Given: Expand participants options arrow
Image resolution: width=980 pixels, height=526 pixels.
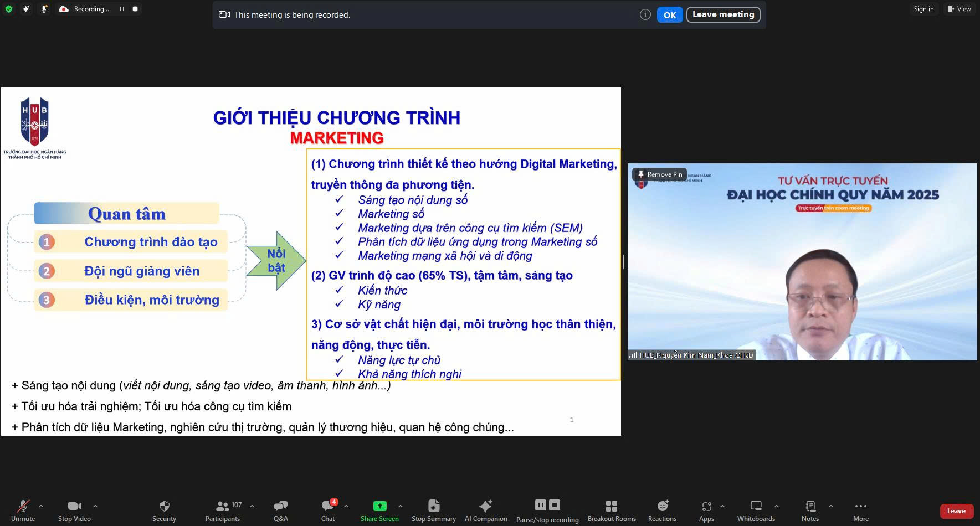Looking at the screenshot, I should point(252,506).
